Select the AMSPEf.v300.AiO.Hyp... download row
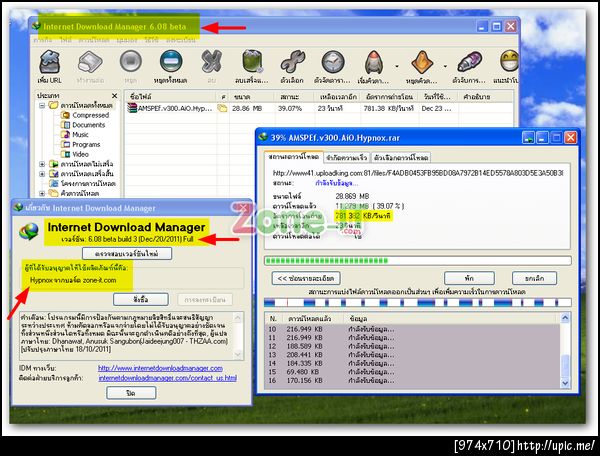Screen dimensions: 600x456 320,109
